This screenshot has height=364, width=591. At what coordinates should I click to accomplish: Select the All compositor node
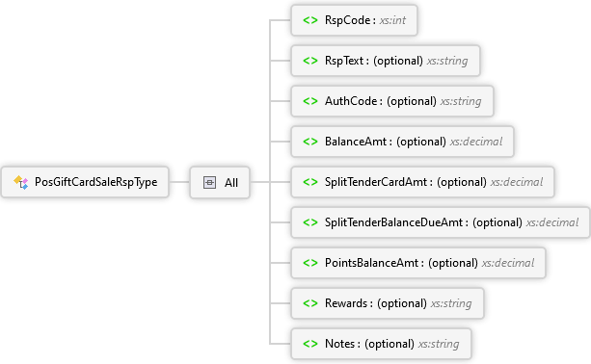(x=220, y=183)
